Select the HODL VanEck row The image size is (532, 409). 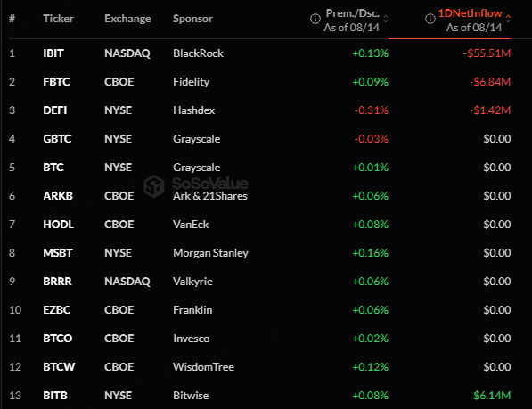click(x=260, y=225)
